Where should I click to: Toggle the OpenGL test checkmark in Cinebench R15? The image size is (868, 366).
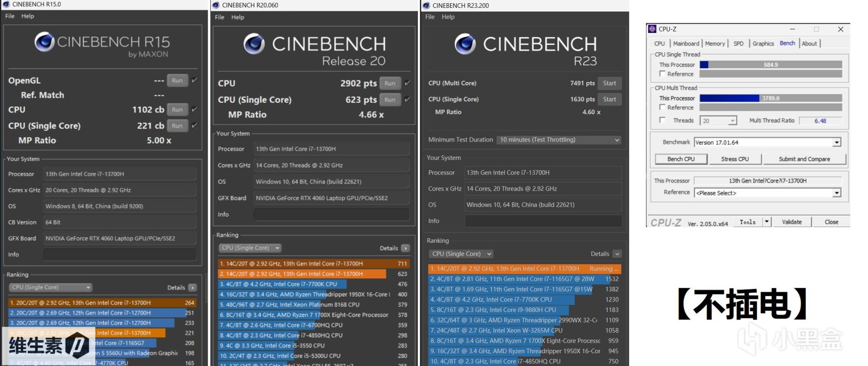194,80
